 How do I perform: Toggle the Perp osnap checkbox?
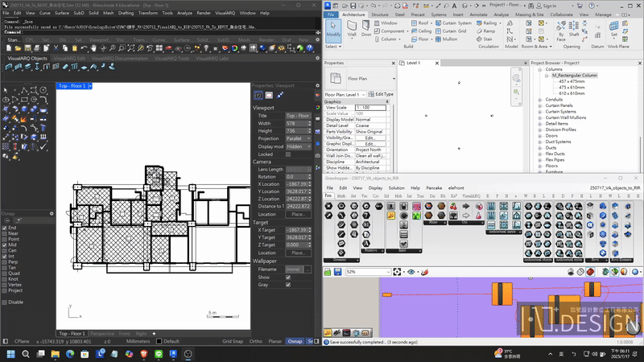5,262
